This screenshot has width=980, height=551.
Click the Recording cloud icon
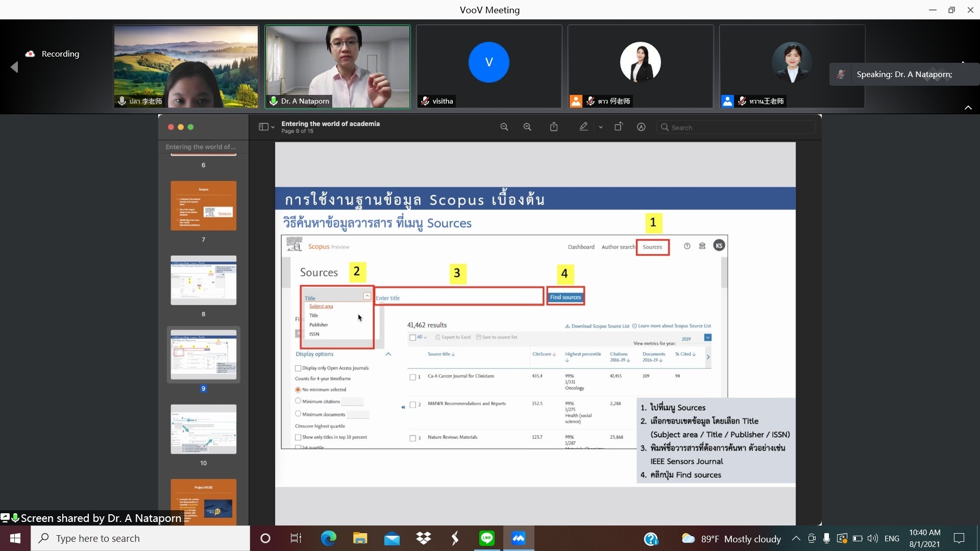pyautogui.click(x=30, y=54)
